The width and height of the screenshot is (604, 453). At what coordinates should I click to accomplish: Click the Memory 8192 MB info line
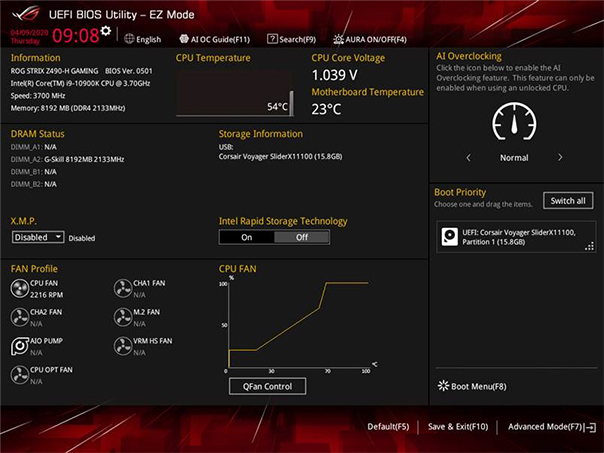[68, 108]
